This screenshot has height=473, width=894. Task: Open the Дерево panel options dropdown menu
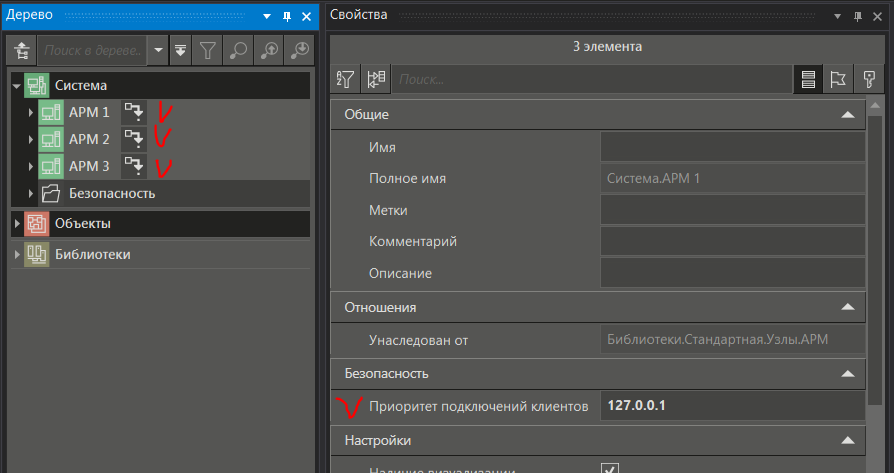point(268,16)
